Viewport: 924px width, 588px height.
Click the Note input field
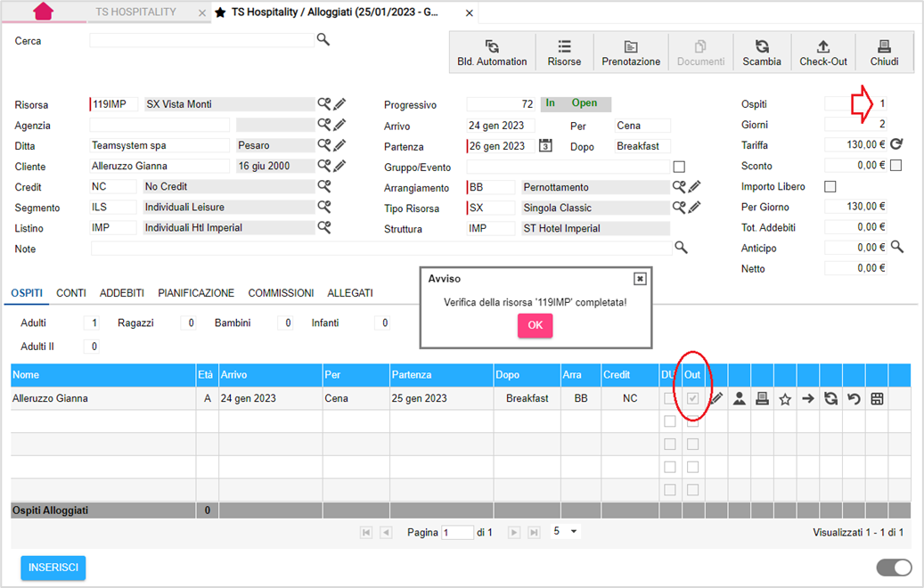(381, 248)
